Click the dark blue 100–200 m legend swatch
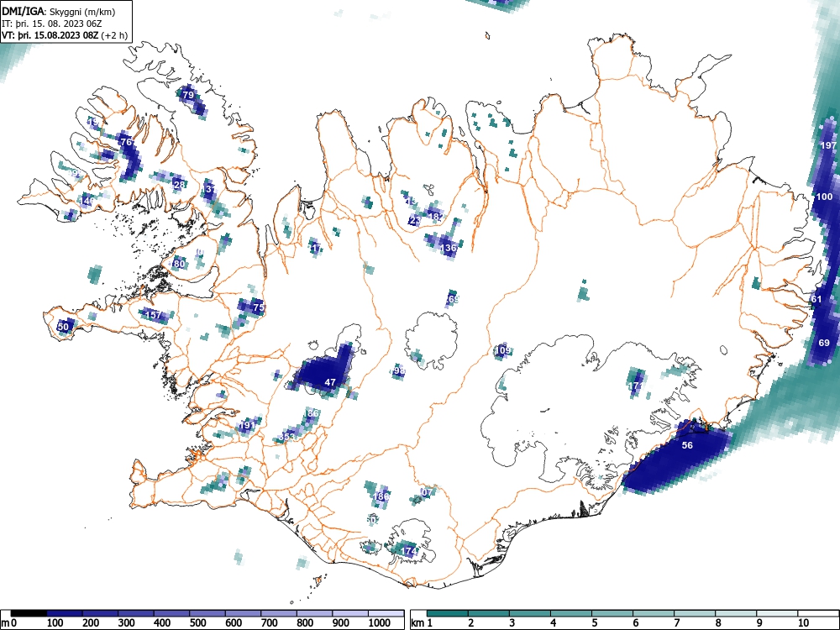 tap(65, 613)
